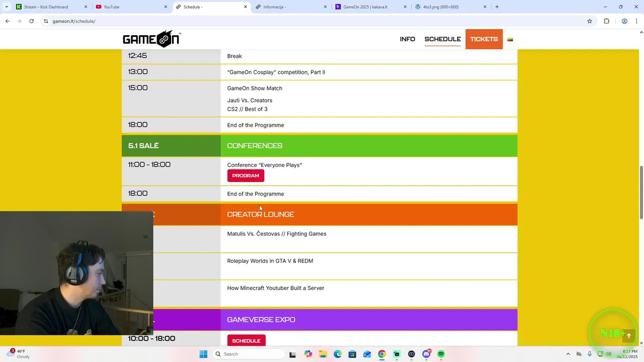The image size is (644, 362).
Task: Click the page vertical scrollbar thumb
Action: pyautogui.click(x=641, y=193)
